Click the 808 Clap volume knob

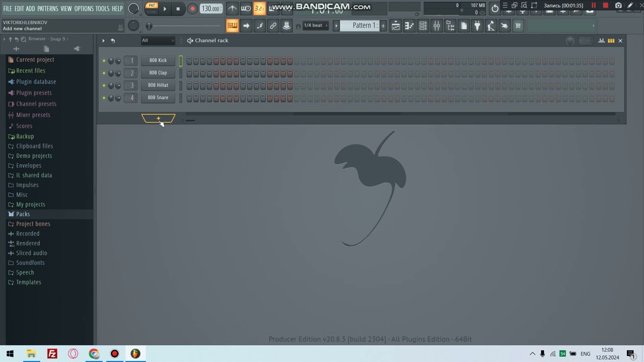(x=118, y=73)
